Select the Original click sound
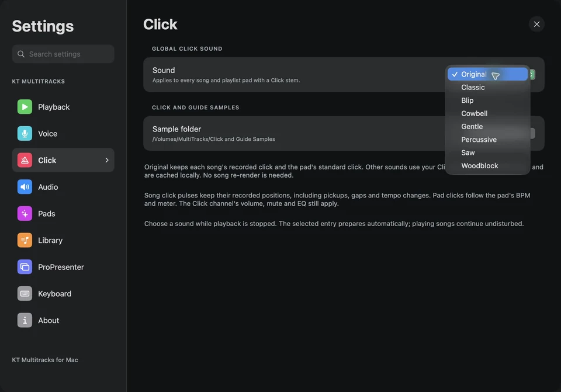This screenshot has height=392, width=561. pos(487,74)
